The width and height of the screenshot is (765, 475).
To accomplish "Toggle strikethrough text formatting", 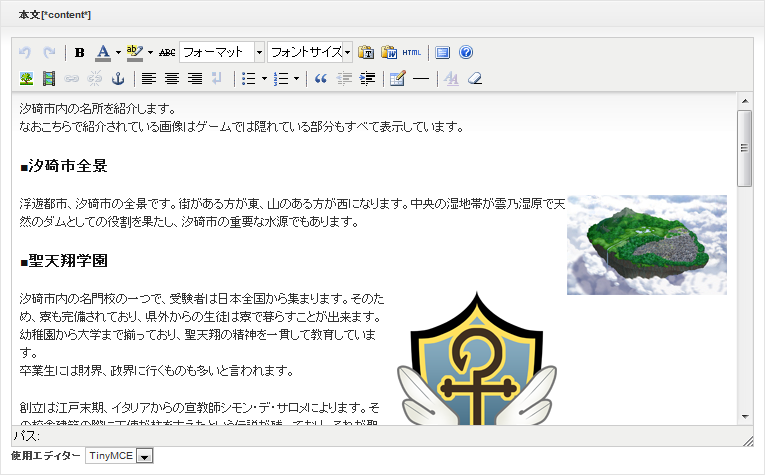I will [167, 53].
